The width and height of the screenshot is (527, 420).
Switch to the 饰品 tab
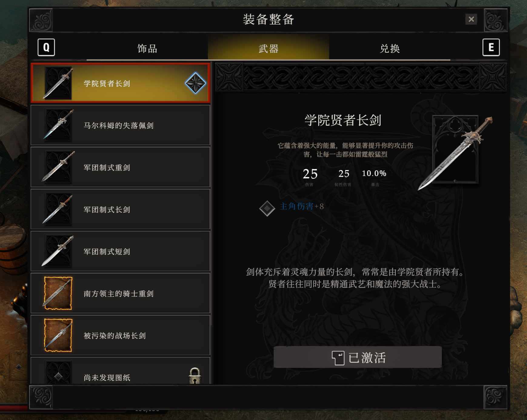pos(147,48)
